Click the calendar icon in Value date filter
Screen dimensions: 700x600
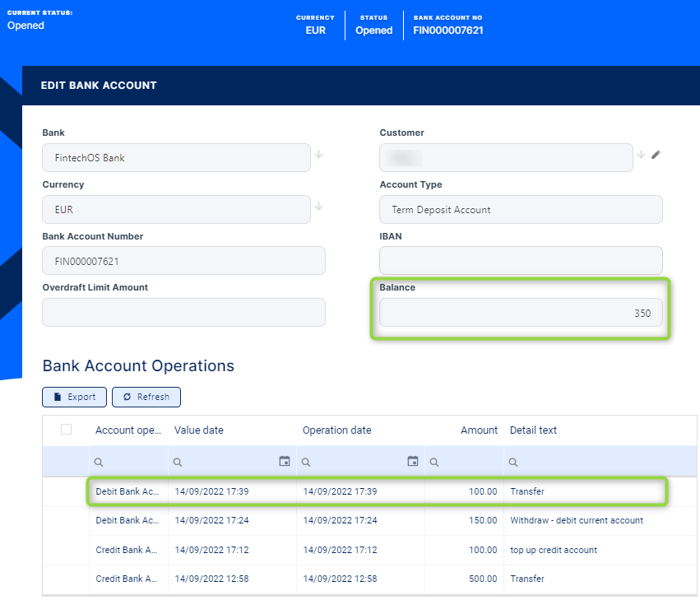(285, 461)
